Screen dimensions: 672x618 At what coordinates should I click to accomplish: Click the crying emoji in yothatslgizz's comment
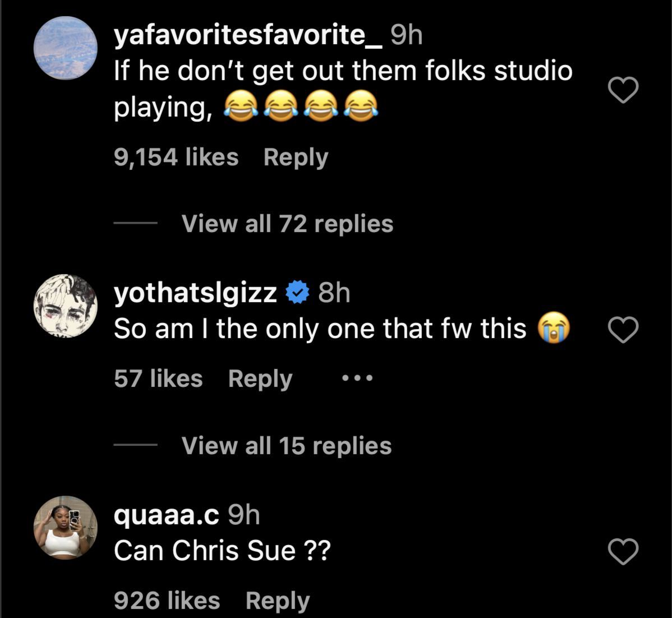pyautogui.click(x=553, y=329)
